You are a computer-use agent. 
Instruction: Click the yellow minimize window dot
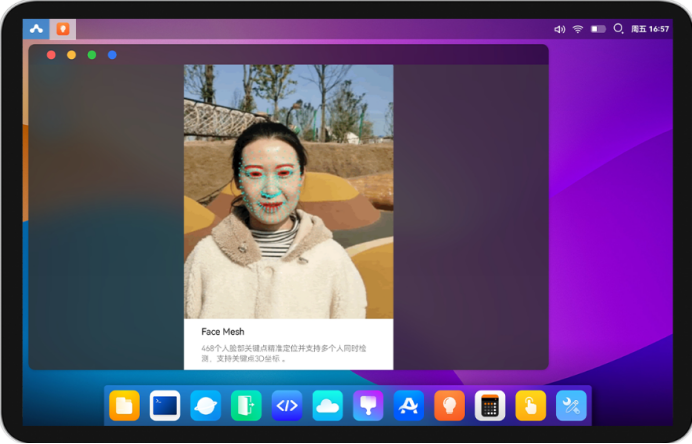point(71,55)
